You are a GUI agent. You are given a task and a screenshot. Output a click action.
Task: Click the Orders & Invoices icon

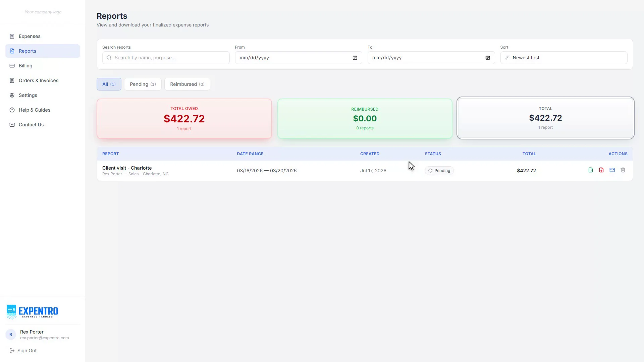tap(12, 80)
